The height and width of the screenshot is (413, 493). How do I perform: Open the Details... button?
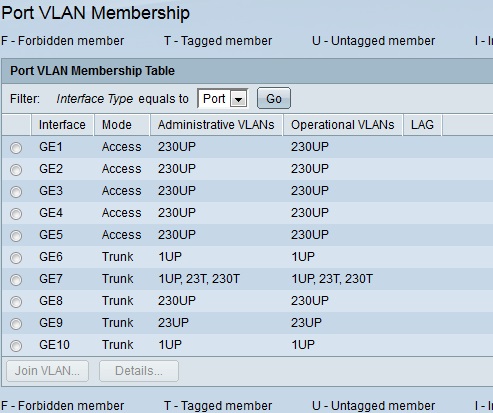coord(139,371)
